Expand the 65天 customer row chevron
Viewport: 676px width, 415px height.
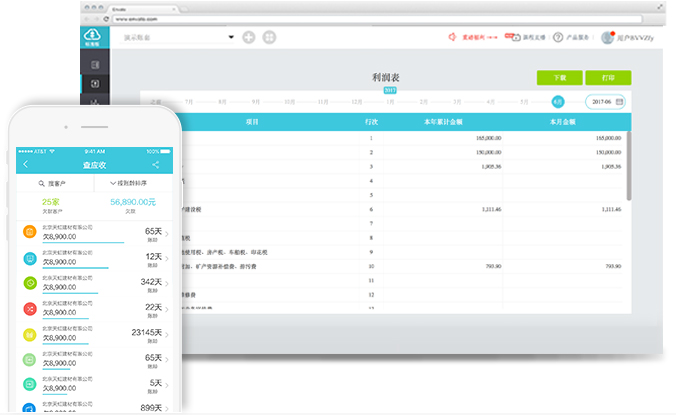tap(166, 235)
